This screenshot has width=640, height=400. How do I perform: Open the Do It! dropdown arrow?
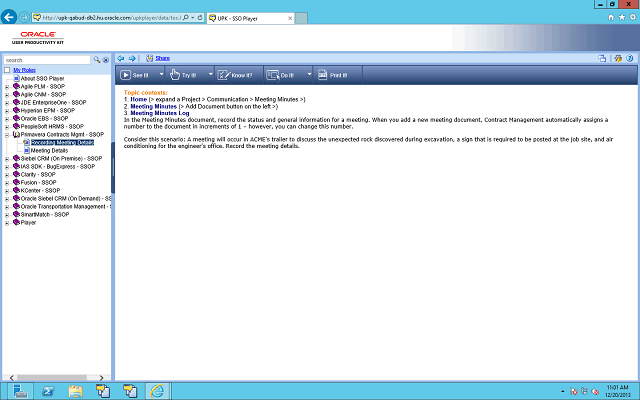coord(309,75)
